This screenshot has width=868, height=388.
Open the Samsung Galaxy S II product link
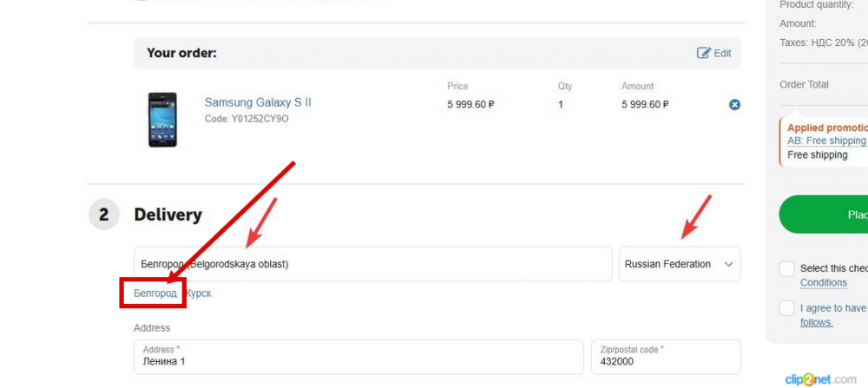point(258,102)
